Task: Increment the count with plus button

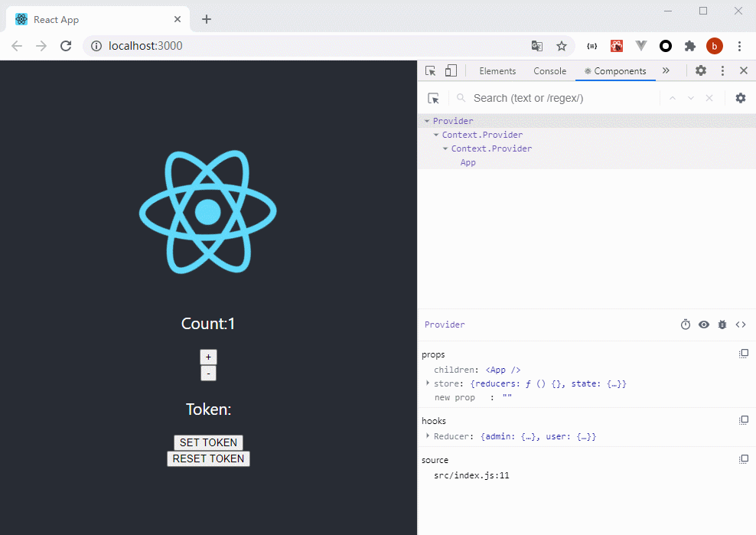Action: pyautogui.click(x=208, y=357)
